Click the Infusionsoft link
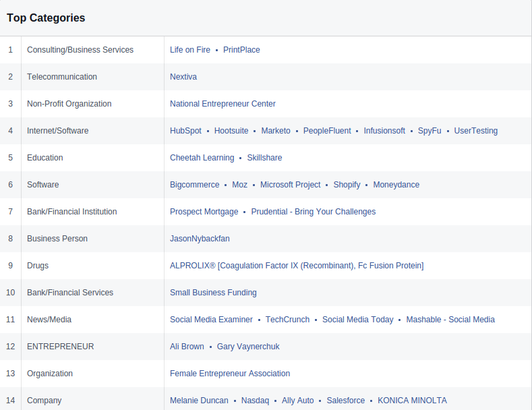Image resolution: width=532 pixels, height=410 pixels. [x=384, y=131]
